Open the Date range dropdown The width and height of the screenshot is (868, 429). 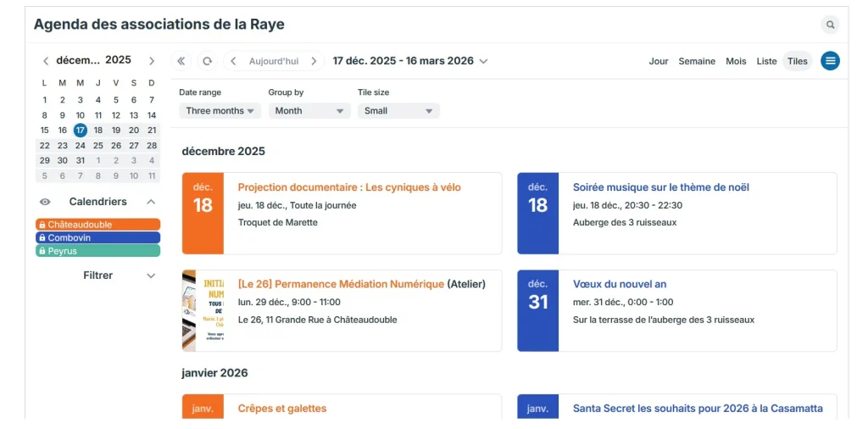(x=220, y=111)
